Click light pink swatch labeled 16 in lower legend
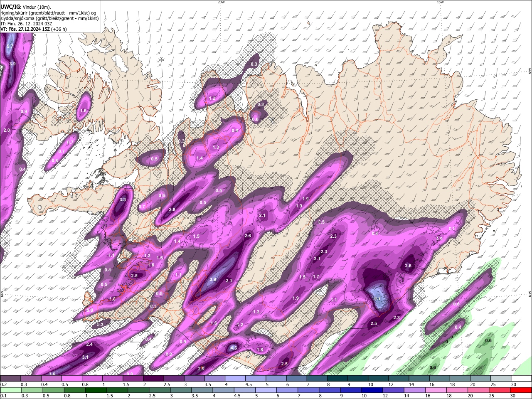532x399 pixels. [x=435, y=390]
